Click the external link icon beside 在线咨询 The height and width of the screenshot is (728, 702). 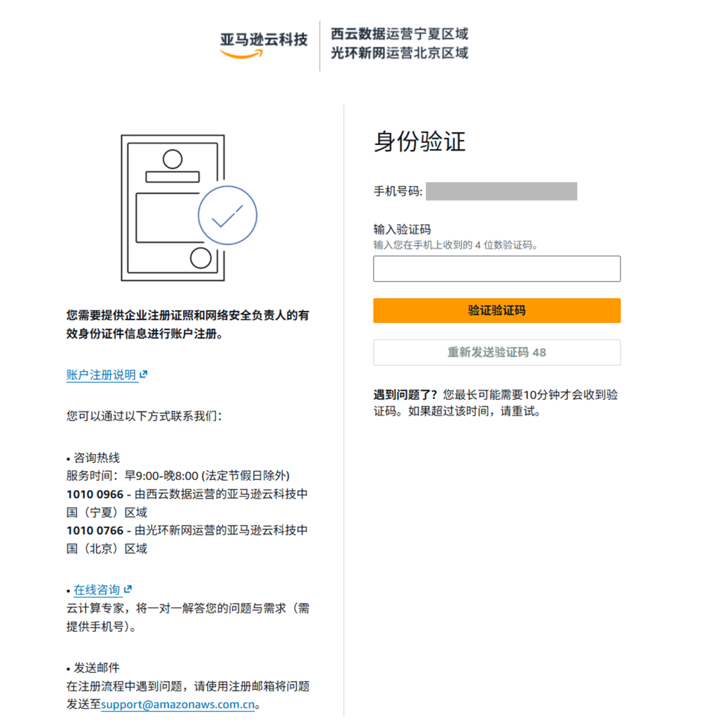coord(128,589)
